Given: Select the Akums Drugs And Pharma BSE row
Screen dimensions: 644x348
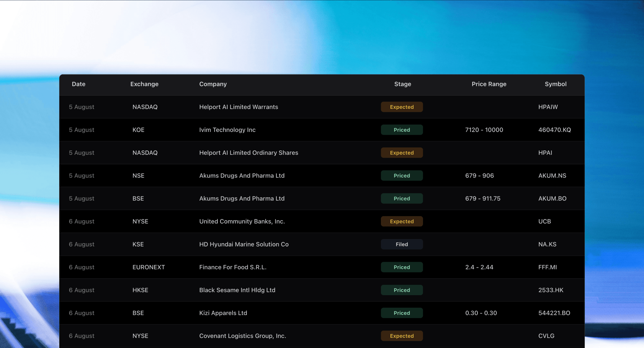Looking at the screenshot, I should (x=242, y=198).
